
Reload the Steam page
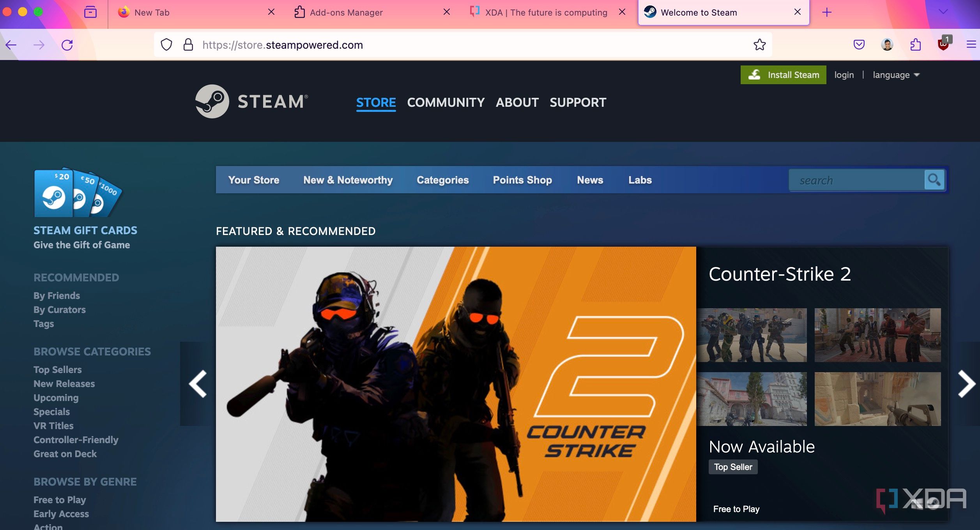click(67, 45)
